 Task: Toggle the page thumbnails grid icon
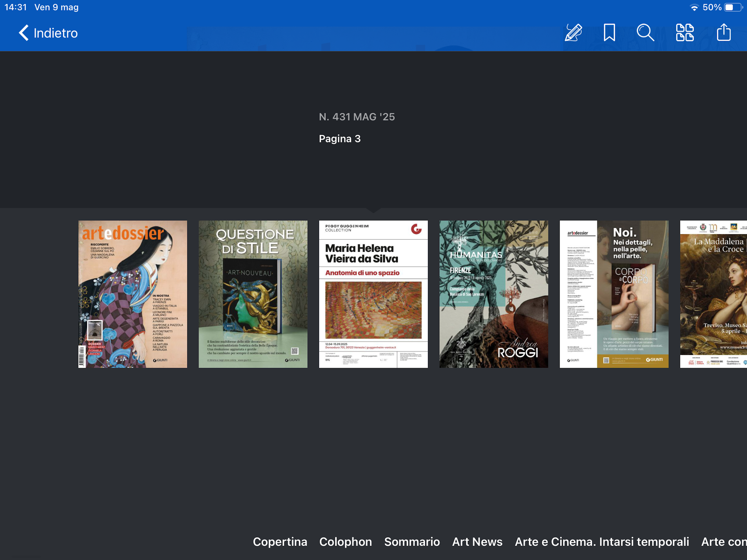pyautogui.click(x=685, y=33)
